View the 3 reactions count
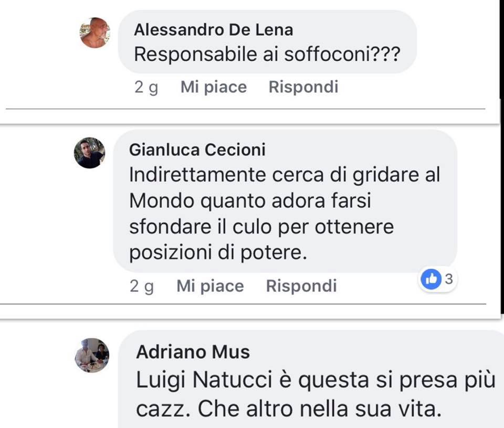This screenshot has height=428, width=504. click(449, 279)
